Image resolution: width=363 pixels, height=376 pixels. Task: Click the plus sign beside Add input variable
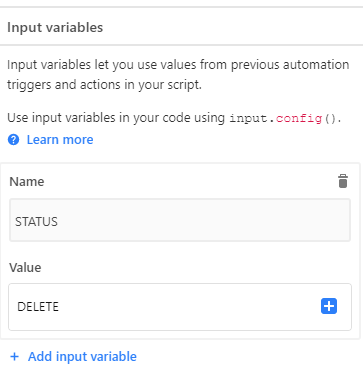[14, 357]
